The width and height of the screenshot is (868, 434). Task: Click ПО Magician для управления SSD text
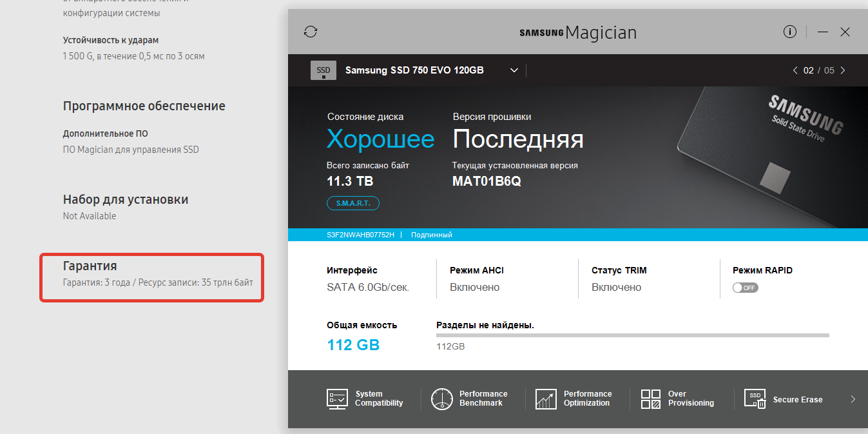click(x=131, y=150)
